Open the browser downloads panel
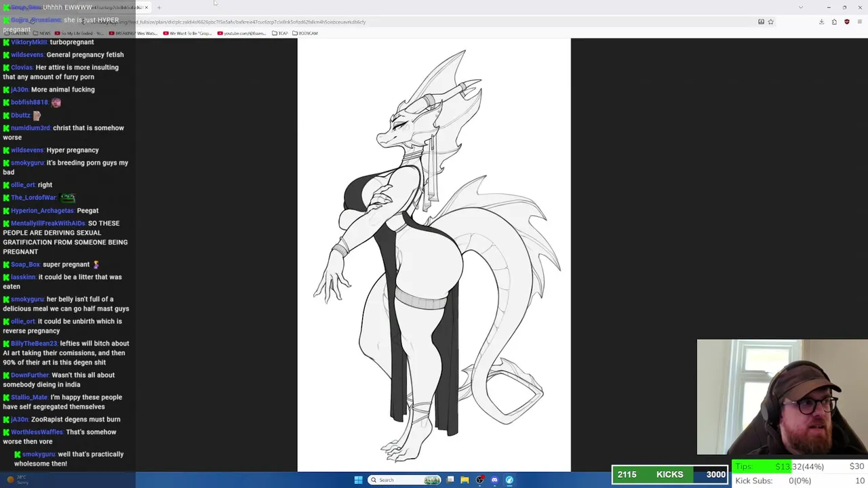The width and height of the screenshot is (868, 488). (x=821, y=22)
